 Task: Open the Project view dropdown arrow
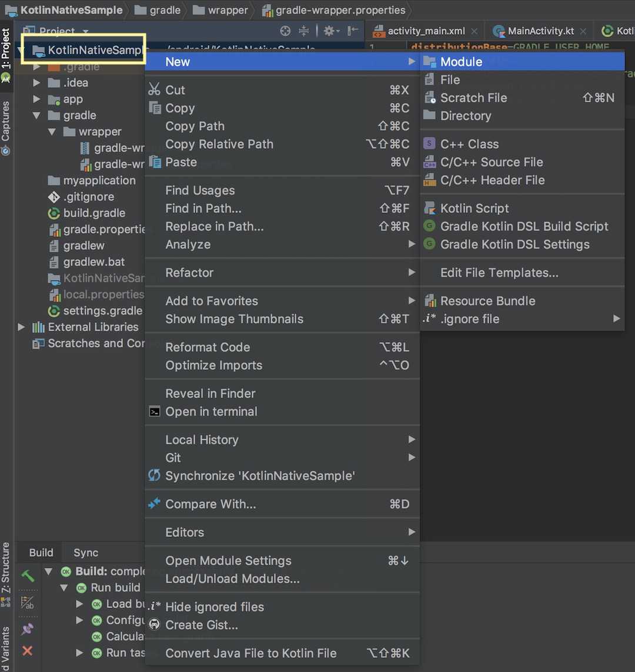click(x=85, y=31)
